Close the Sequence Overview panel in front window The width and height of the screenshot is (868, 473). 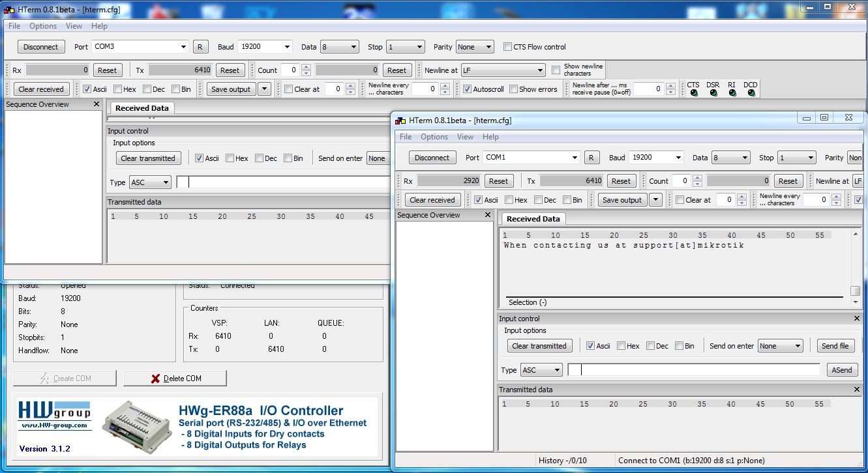[487, 215]
